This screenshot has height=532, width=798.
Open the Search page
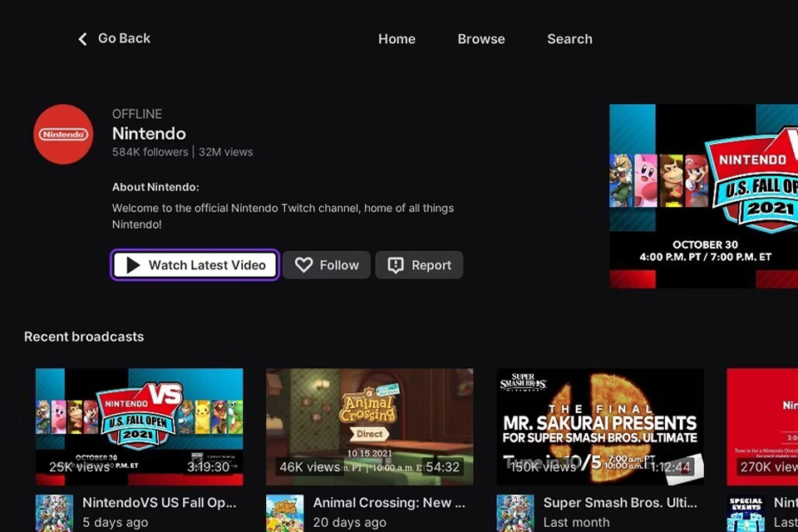(569, 39)
